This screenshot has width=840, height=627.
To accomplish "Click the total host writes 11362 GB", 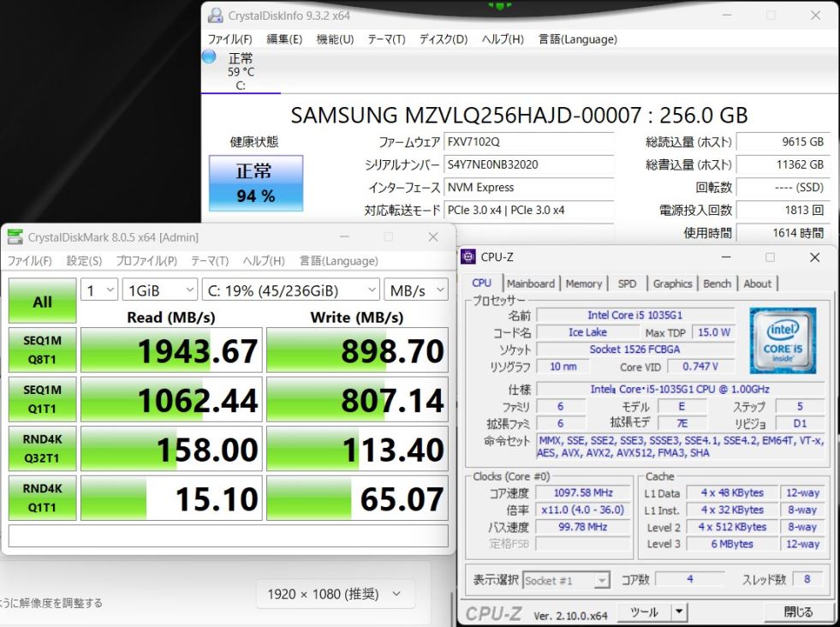I will 783,164.
